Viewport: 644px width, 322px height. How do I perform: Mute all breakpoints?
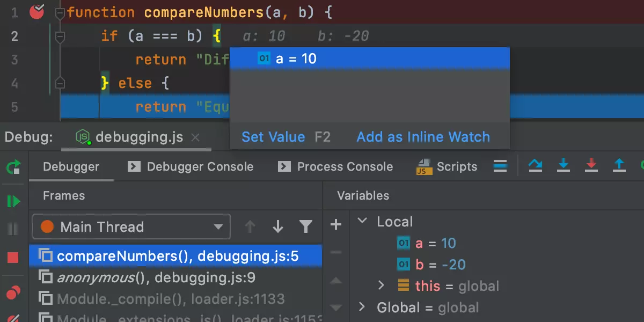coord(13,318)
